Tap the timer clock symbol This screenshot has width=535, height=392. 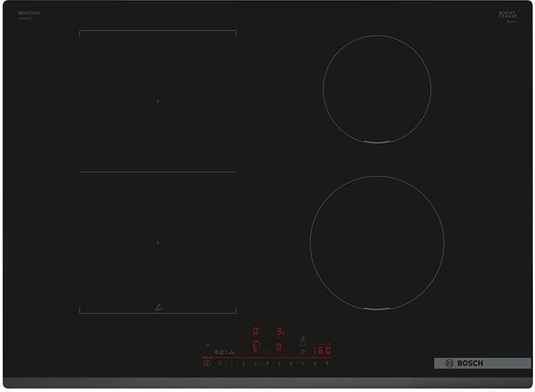pos(303,352)
